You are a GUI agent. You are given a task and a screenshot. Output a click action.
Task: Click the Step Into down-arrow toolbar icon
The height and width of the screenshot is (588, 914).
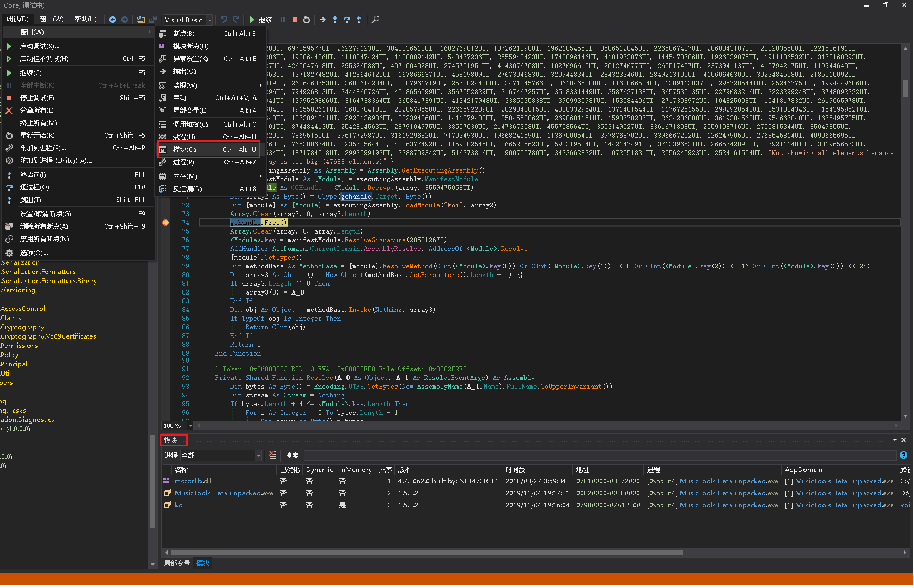334,20
